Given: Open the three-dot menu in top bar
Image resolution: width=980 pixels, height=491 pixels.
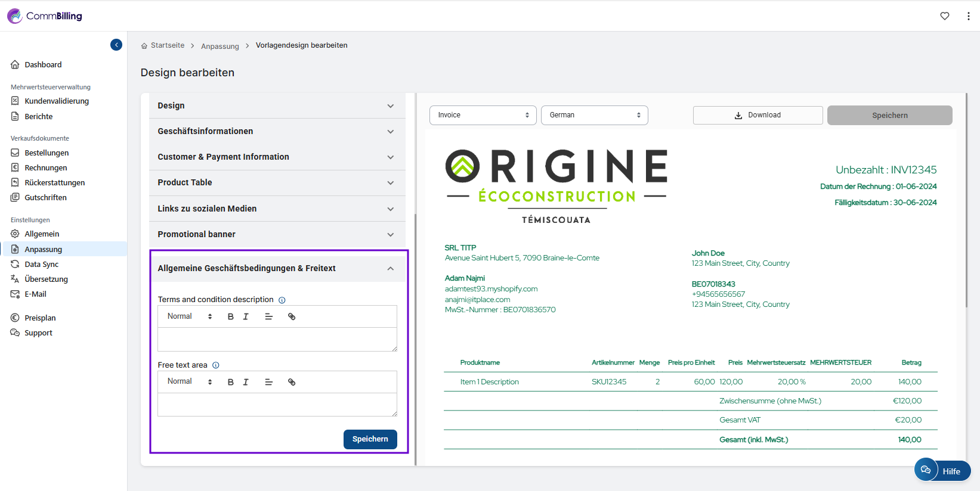Looking at the screenshot, I should tap(968, 16).
